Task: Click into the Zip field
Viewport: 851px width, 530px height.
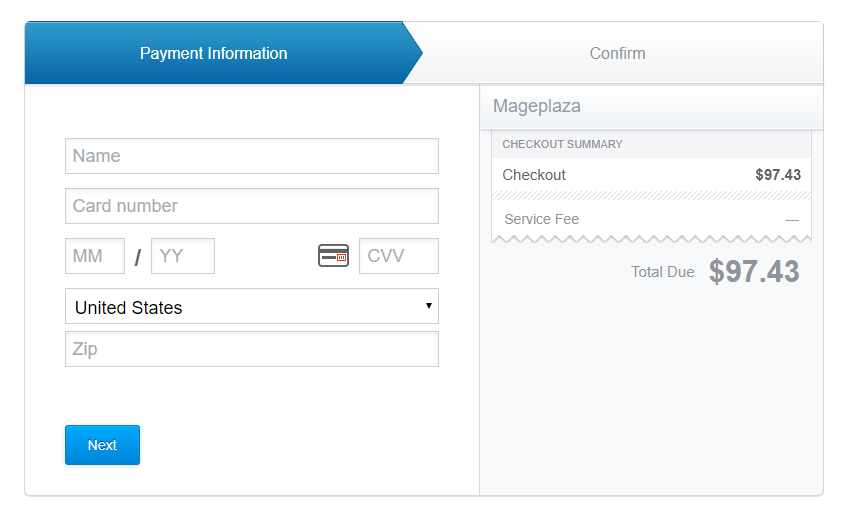Action: click(252, 349)
